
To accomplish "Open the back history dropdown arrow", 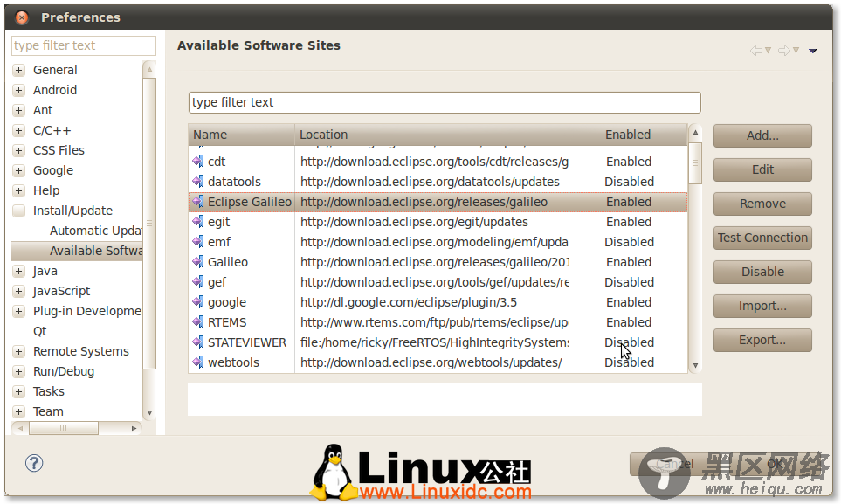I will point(768,51).
